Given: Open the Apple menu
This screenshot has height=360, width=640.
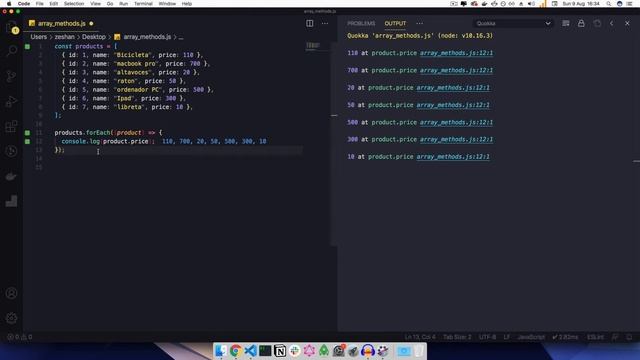Looking at the screenshot, I should pos(9,4).
